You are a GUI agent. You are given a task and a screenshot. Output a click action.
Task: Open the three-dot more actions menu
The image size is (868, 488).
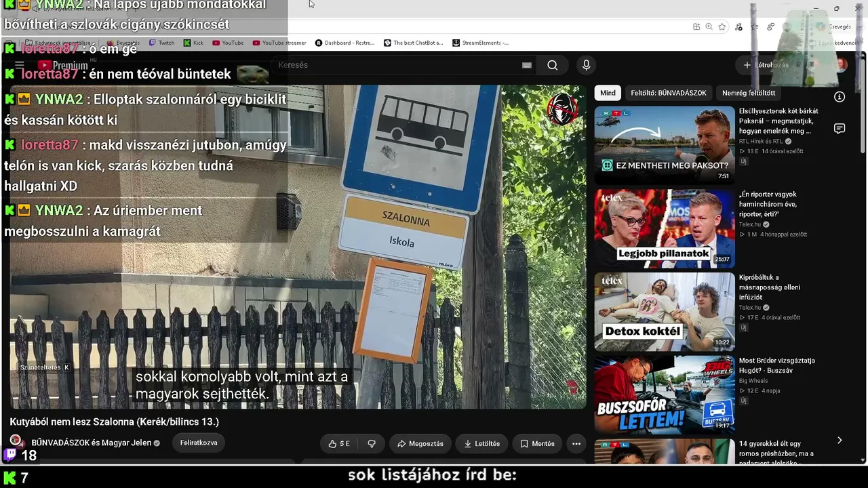pyautogui.click(x=576, y=444)
